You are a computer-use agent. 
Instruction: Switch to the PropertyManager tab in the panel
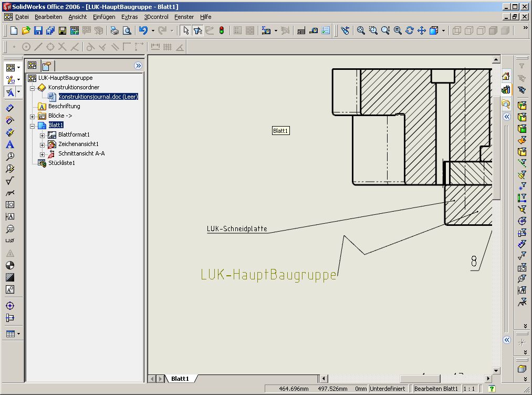(47, 66)
